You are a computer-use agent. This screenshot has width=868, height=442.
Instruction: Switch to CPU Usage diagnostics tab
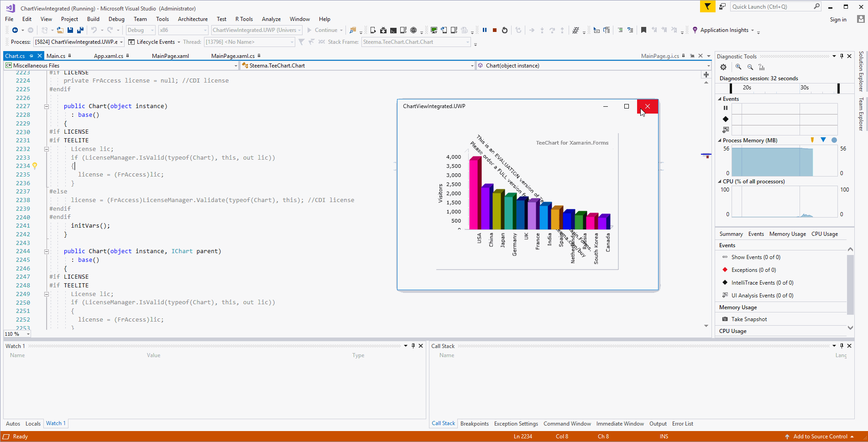pos(825,234)
